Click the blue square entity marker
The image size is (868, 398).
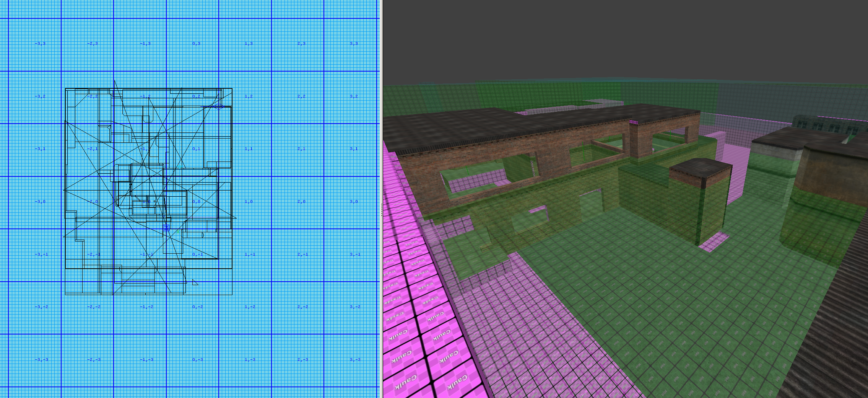click(x=166, y=228)
